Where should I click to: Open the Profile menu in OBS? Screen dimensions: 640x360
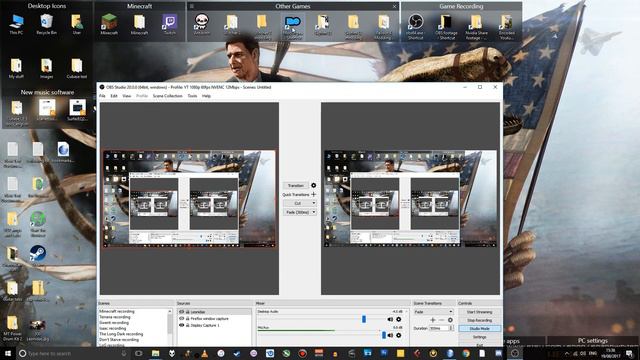point(142,96)
